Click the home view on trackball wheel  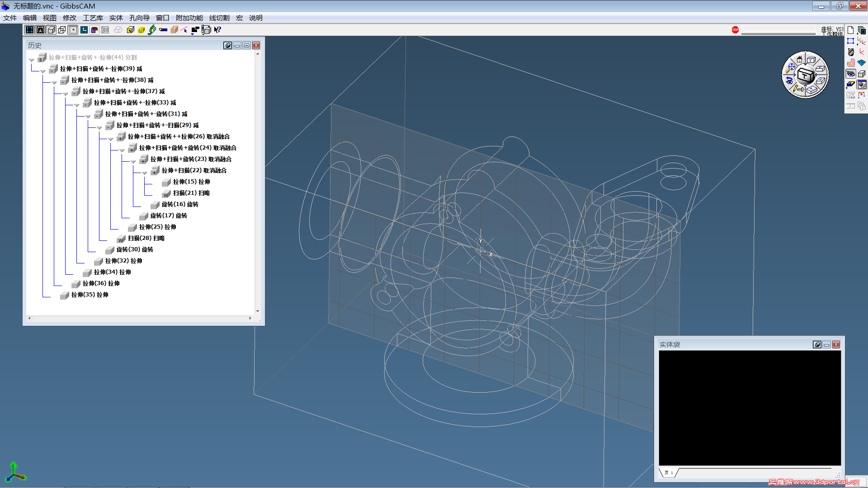pyautogui.click(x=799, y=59)
